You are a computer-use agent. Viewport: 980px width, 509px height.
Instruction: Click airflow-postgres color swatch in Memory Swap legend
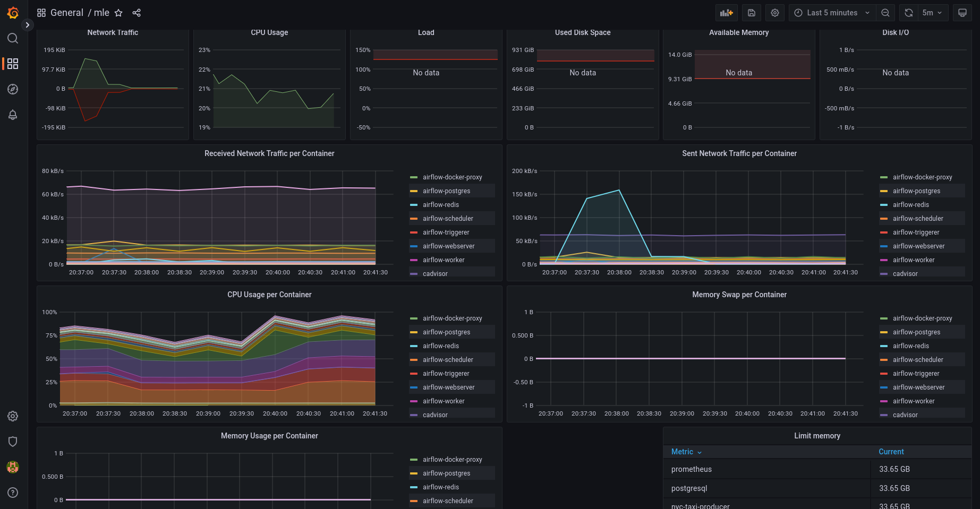884,332
